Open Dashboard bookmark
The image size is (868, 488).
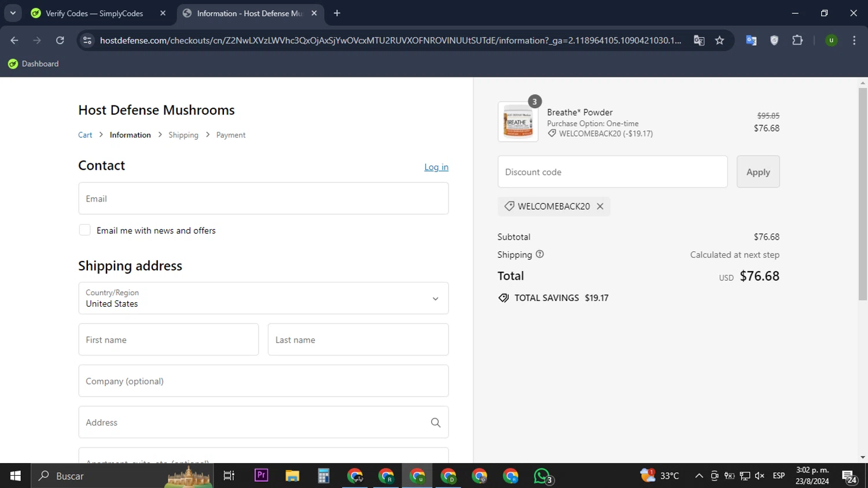click(34, 64)
